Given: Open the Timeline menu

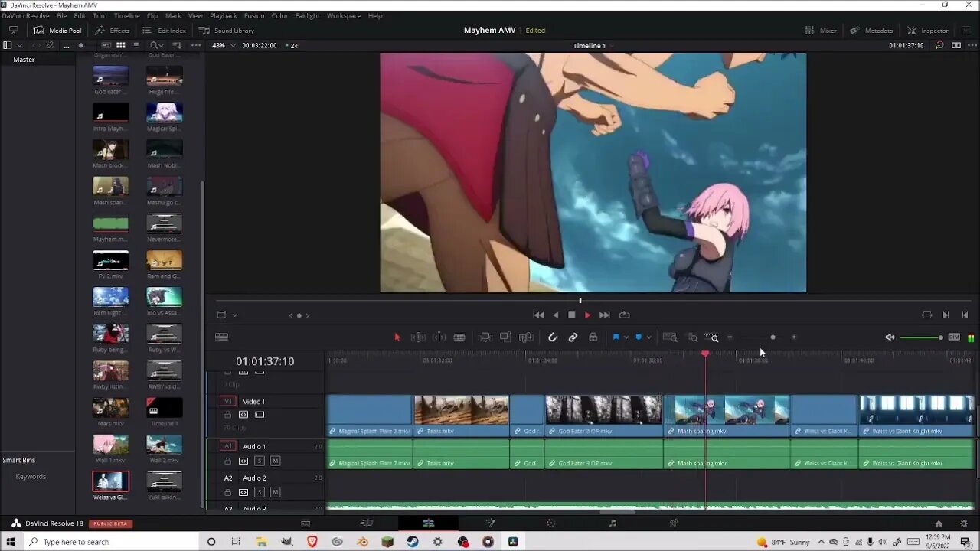Looking at the screenshot, I should pyautogui.click(x=126, y=15).
